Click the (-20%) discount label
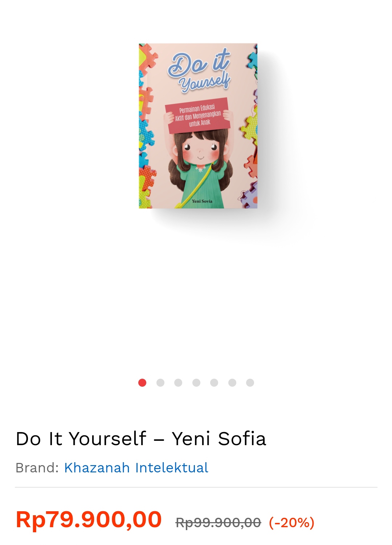 [x=291, y=522]
